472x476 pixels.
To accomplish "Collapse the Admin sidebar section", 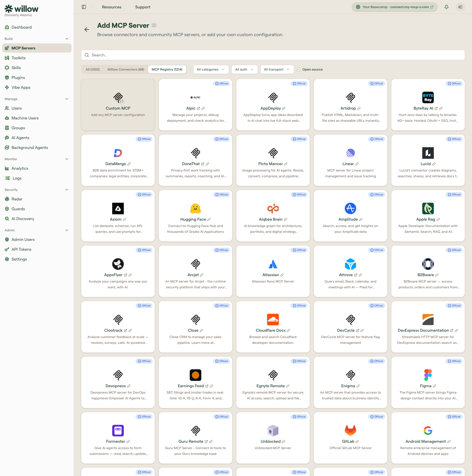I will click(x=67, y=230).
